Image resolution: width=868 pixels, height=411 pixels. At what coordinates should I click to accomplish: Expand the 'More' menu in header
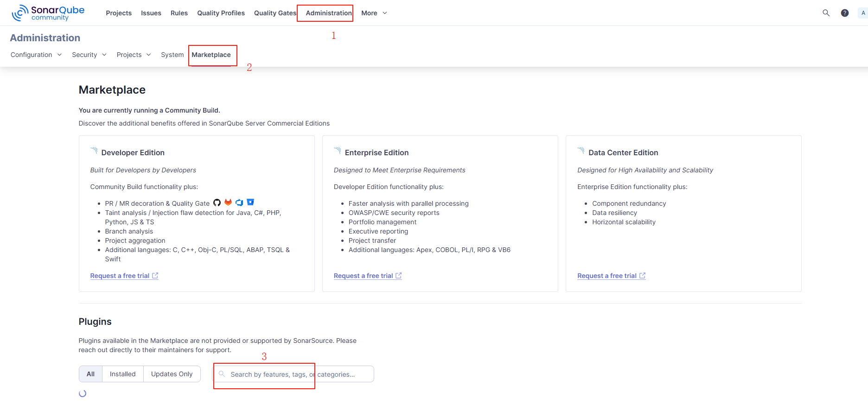(x=374, y=13)
